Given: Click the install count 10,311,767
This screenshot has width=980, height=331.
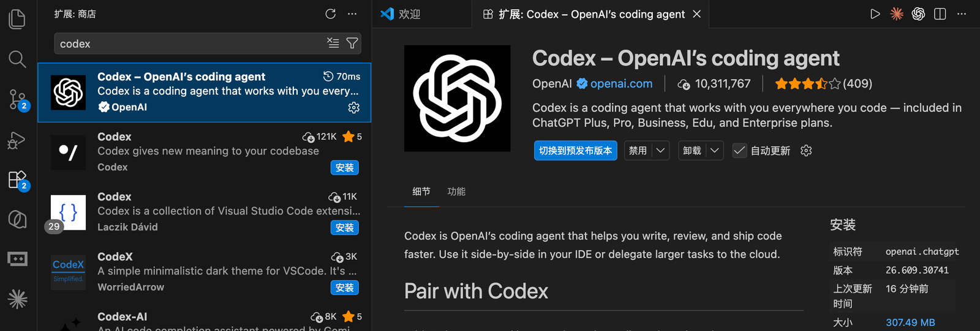Looking at the screenshot, I should [714, 84].
